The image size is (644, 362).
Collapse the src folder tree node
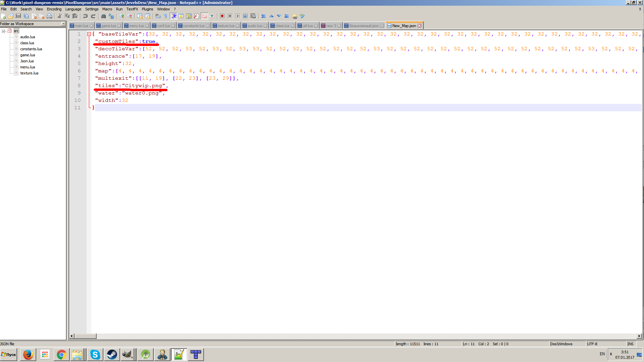3,31
